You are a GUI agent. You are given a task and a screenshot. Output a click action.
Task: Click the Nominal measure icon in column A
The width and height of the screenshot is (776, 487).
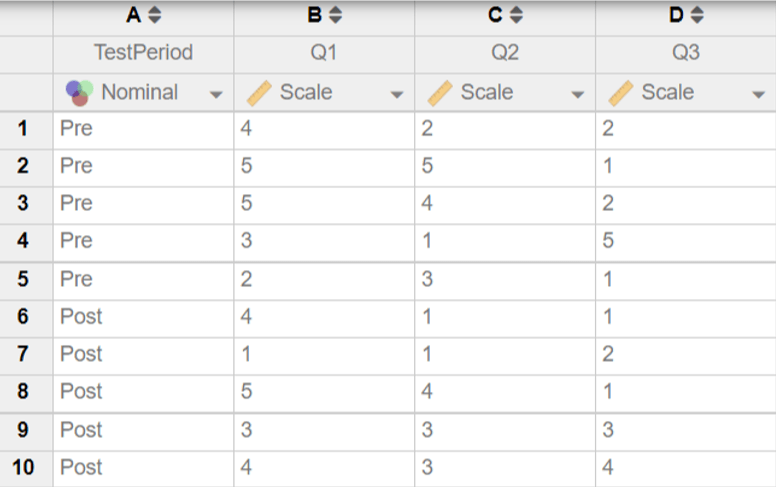(80, 92)
